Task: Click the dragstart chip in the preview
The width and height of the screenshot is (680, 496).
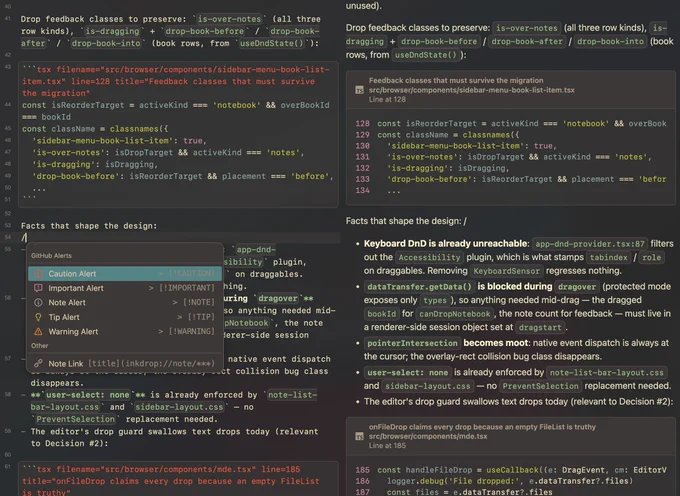Action: 540,327
